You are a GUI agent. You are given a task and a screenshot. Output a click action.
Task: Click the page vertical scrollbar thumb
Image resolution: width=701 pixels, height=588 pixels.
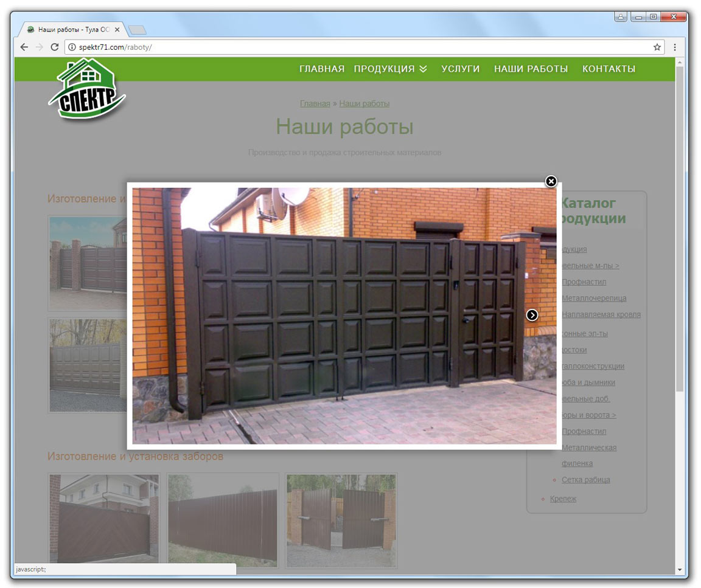[x=680, y=229]
